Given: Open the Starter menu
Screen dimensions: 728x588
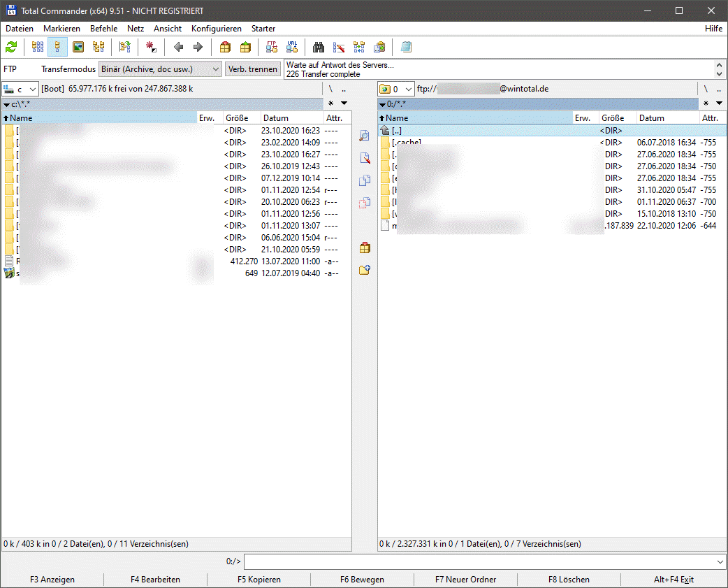Looking at the screenshot, I should (263, 29).
